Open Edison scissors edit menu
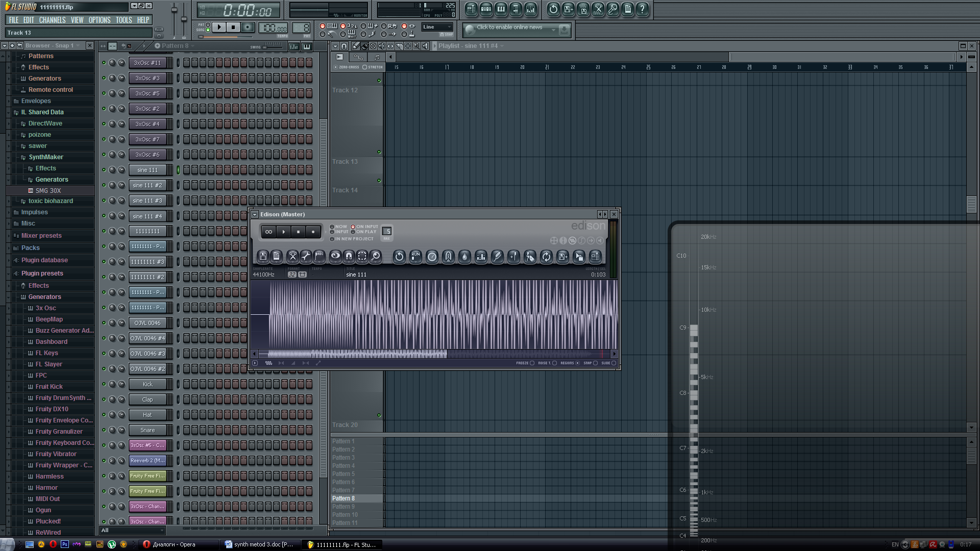 [292, 257]
